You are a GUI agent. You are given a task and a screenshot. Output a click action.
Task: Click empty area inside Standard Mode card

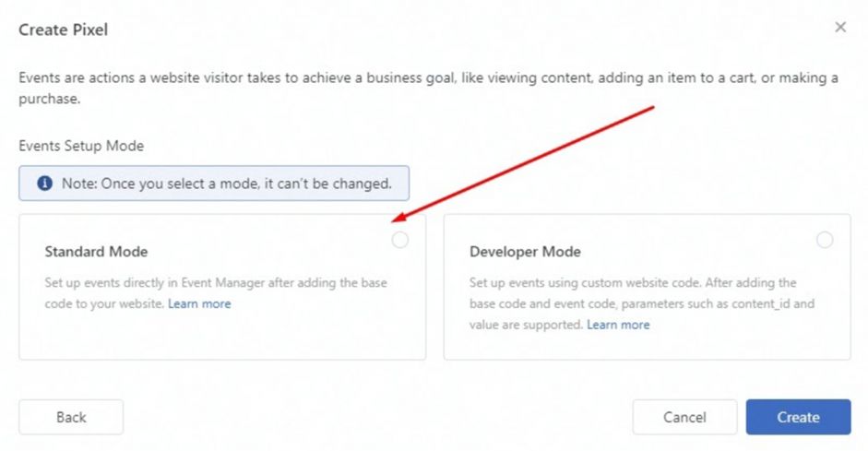pos(221,337)
